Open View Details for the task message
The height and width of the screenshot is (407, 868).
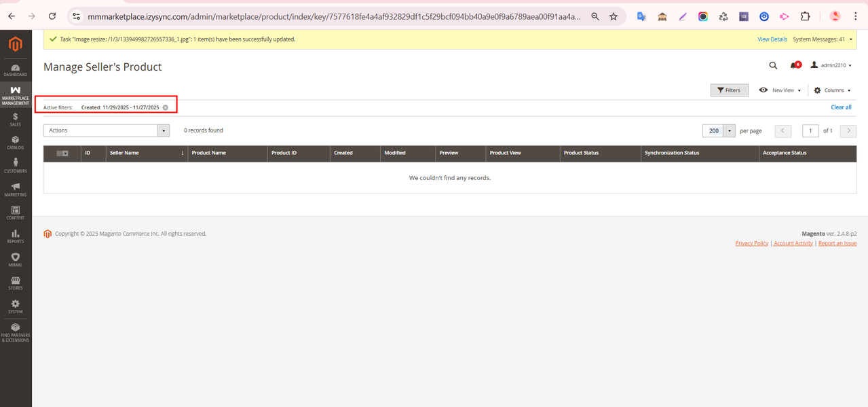point(772,39)
